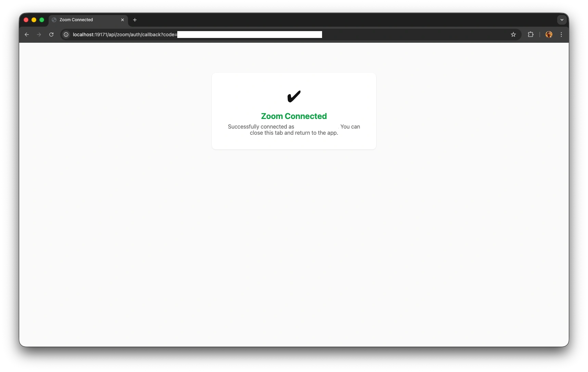Minimize the window with yellow button
588x372 pixels.
pyautogui.click(x=34, y=20)
